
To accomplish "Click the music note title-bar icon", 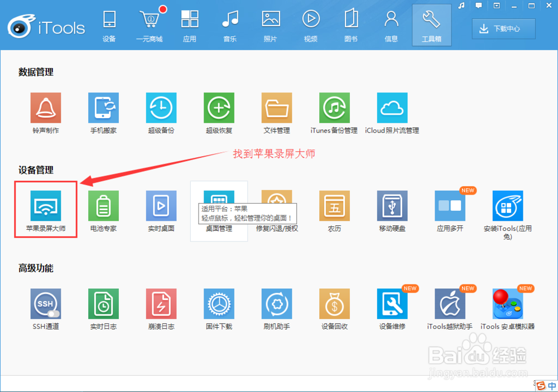I will (461, 6).
